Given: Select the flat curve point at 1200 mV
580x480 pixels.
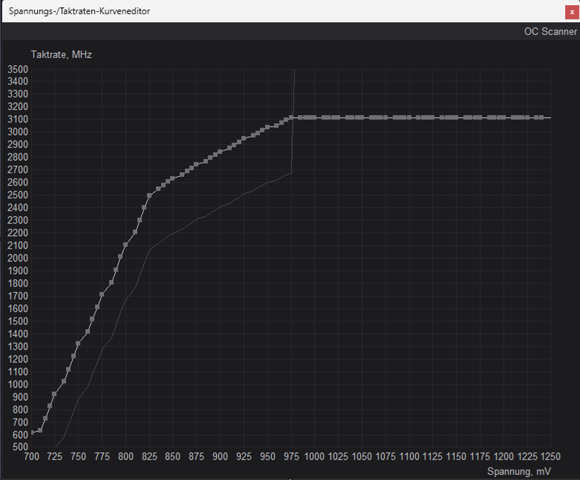Looking at the screenshot, I should click(503, 118).
